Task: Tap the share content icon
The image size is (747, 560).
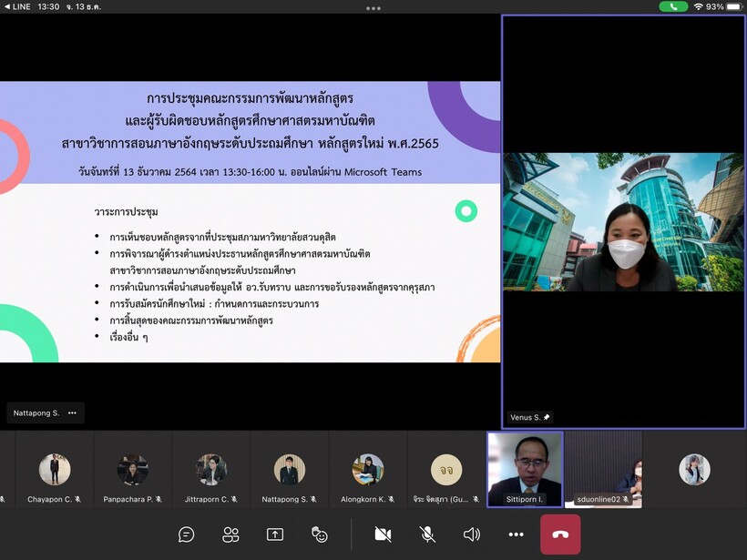Action: click(274, 535)
